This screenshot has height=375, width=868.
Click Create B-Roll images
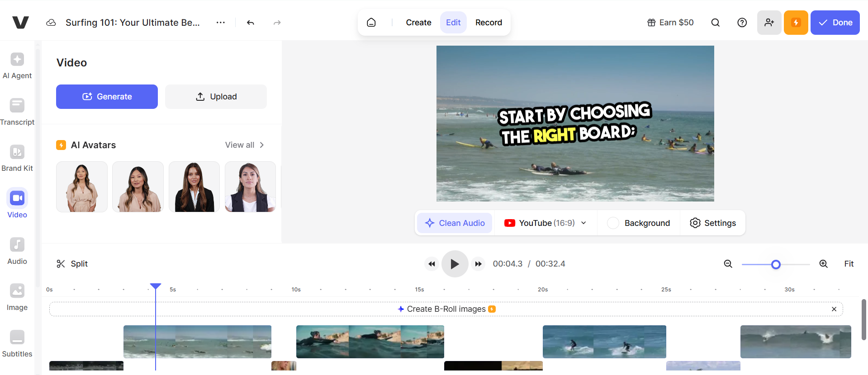click(446, 309)
